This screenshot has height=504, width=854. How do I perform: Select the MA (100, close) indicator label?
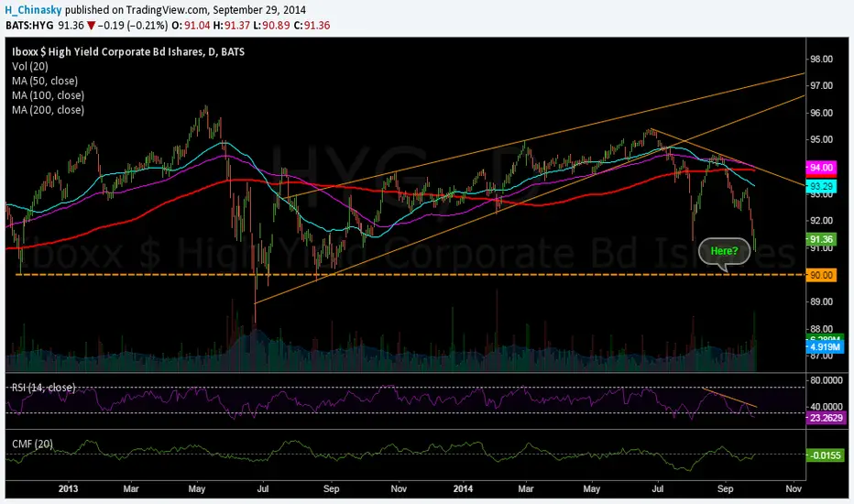pos(48,95)
